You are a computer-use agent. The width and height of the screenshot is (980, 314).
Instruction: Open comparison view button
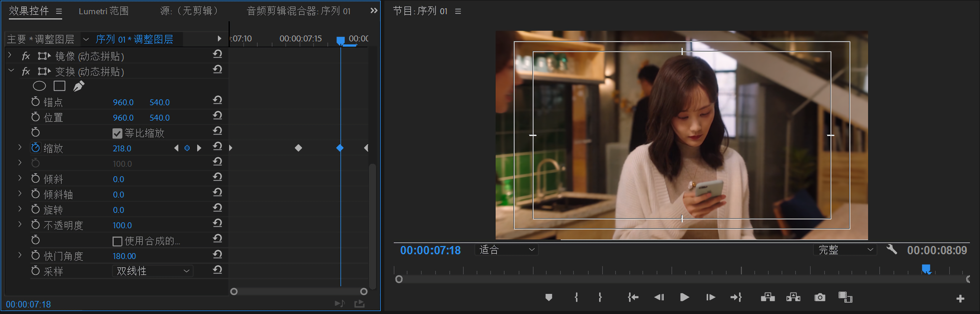click(x=845, y=297)
